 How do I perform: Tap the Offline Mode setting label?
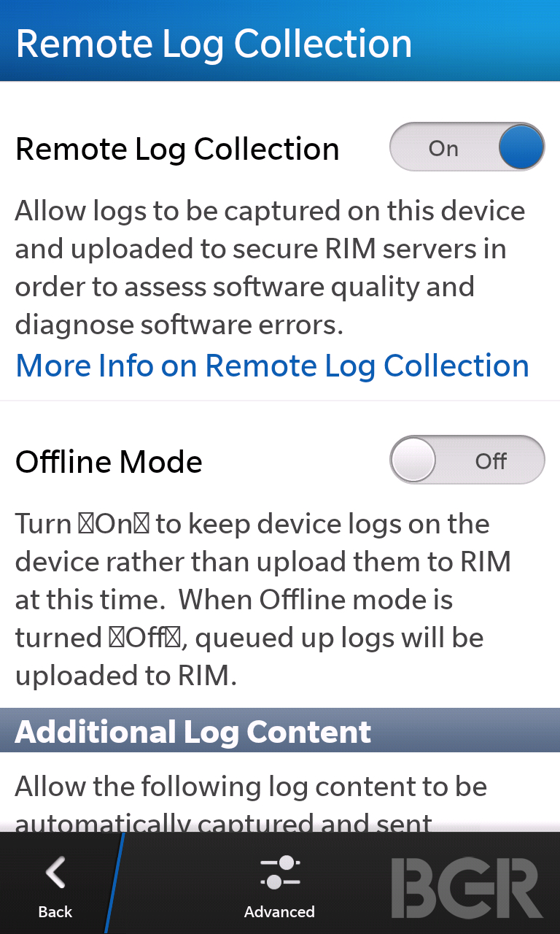(x=109, y=461)
